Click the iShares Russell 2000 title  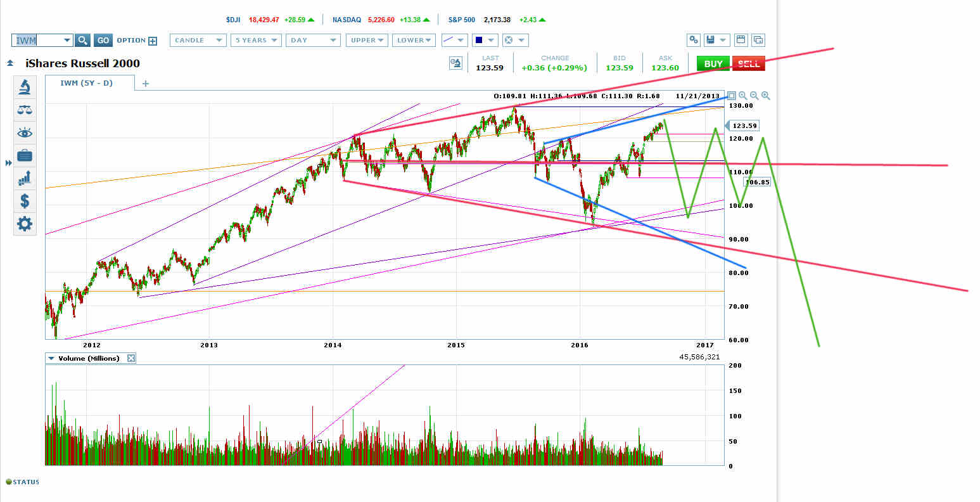pos(82,63)
